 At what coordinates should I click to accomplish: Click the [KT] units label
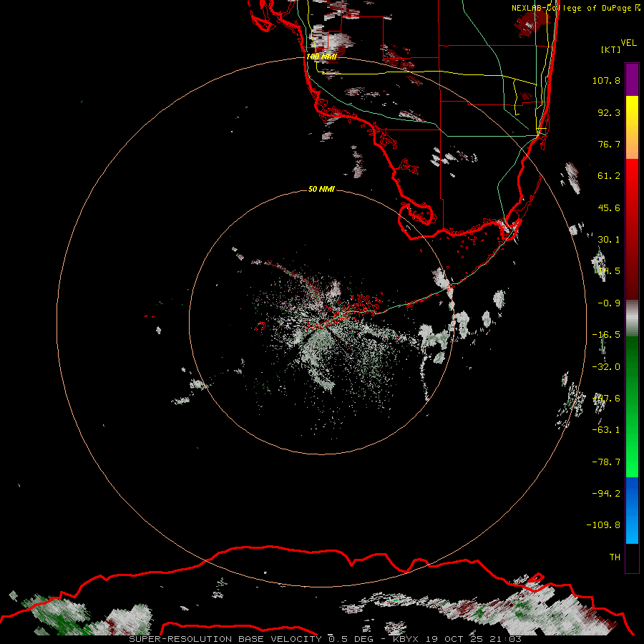click(x=610, y=49)
